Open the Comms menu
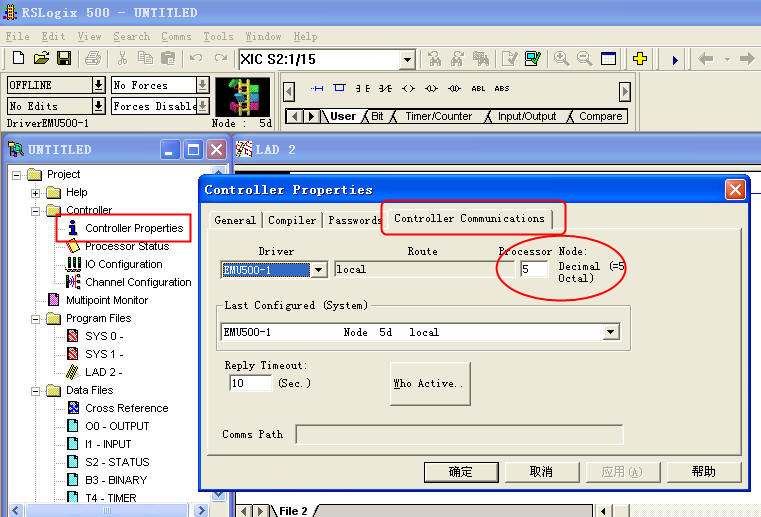Image resolution: width=761 pixels, height=517 pixels. tap(176, 36)
